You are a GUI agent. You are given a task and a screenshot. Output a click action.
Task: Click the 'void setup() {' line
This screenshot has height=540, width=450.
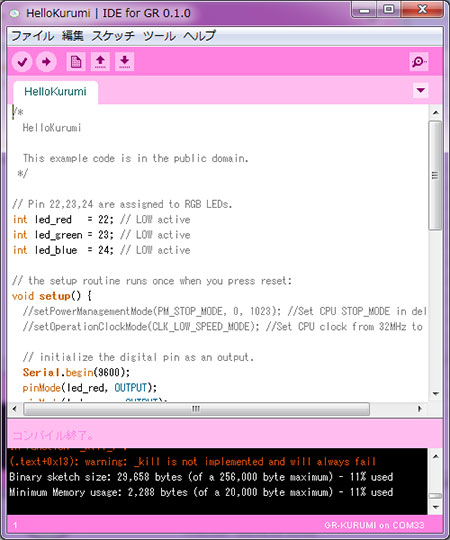pyautogui.click(x=52, y=296)
